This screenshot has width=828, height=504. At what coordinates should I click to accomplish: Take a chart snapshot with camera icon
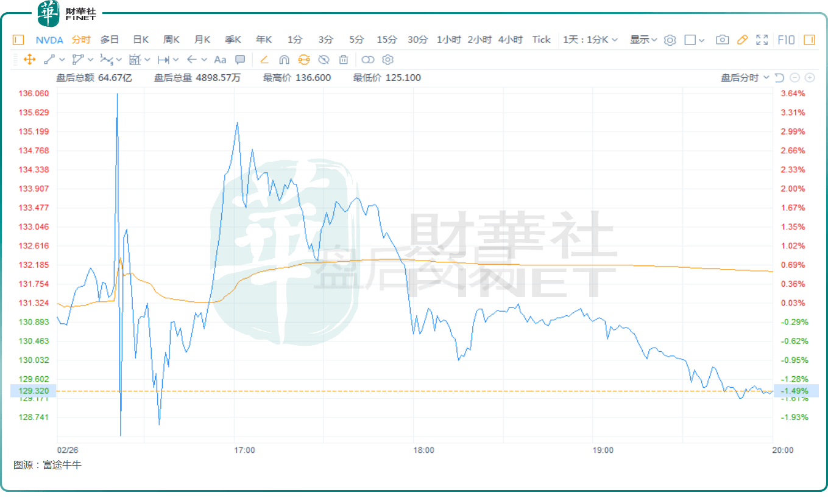[722, 40]
